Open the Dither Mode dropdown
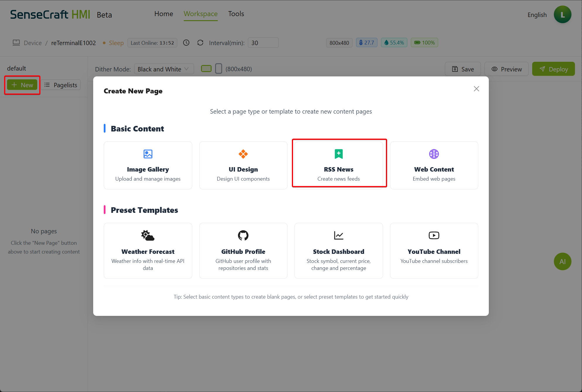Viewport: 582px width, 392px height. coord(164,69)
